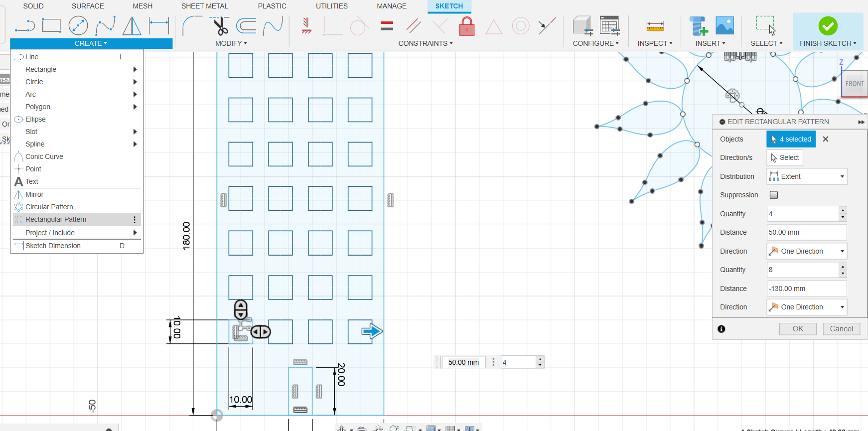Clear the Objects selection with X

pyautogui.click(x=826, y=139)
